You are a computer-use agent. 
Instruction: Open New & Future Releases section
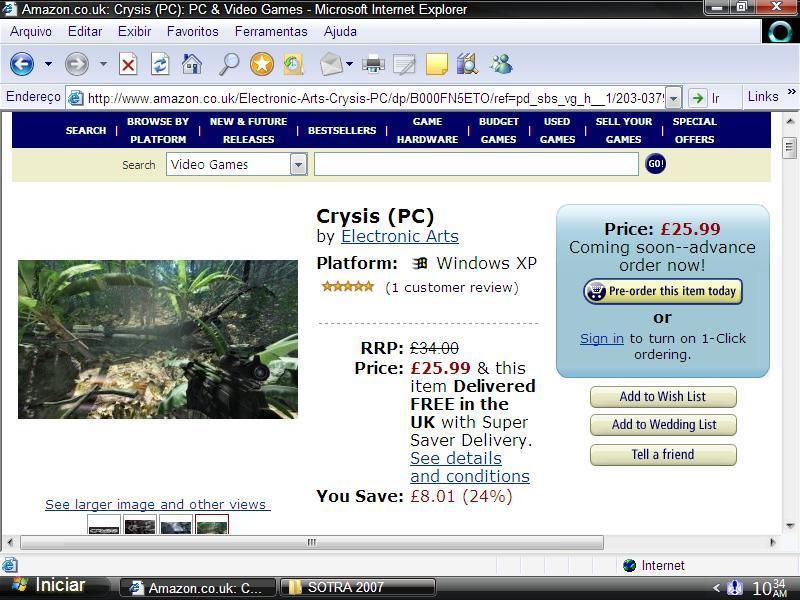coord(248,130)
